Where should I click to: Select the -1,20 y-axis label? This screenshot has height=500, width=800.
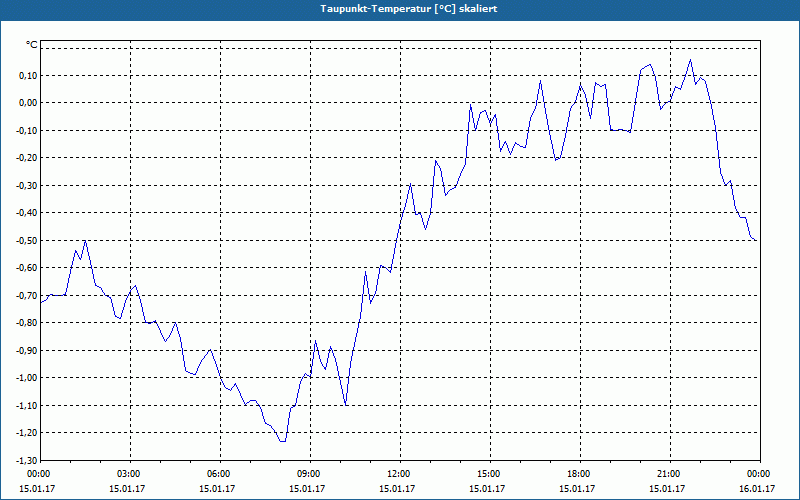[x=27, y=433]
